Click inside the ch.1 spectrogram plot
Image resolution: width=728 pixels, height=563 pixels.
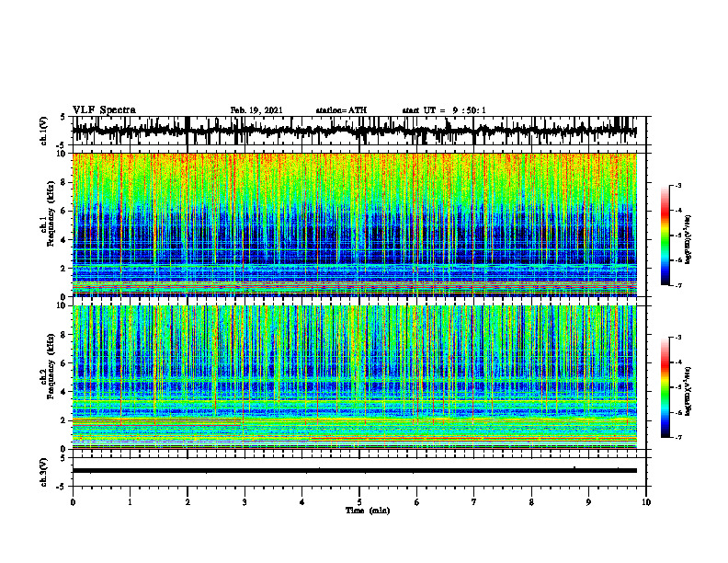[x=355, y=224]
